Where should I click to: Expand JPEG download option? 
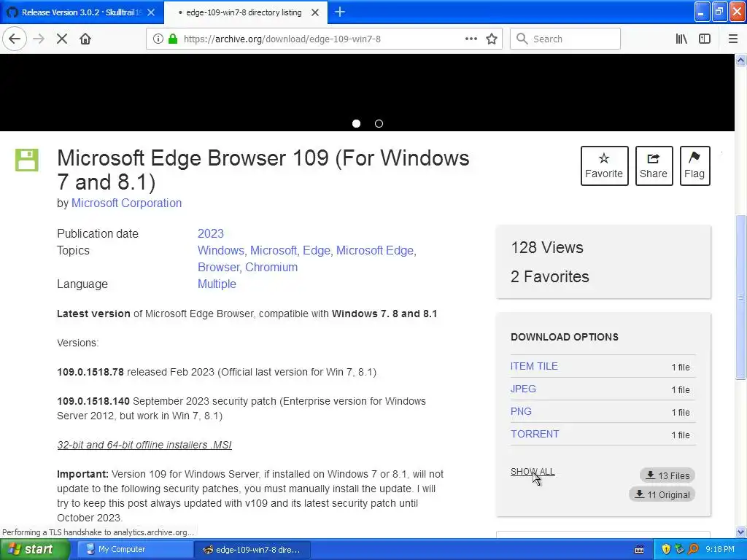point(523,389)
